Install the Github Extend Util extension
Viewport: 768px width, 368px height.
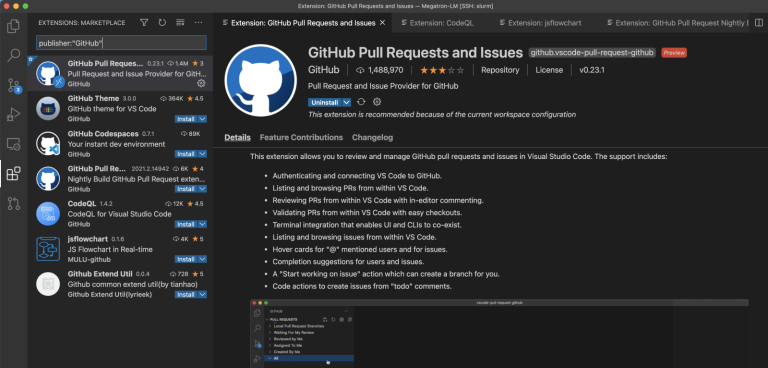coord(186,294)
